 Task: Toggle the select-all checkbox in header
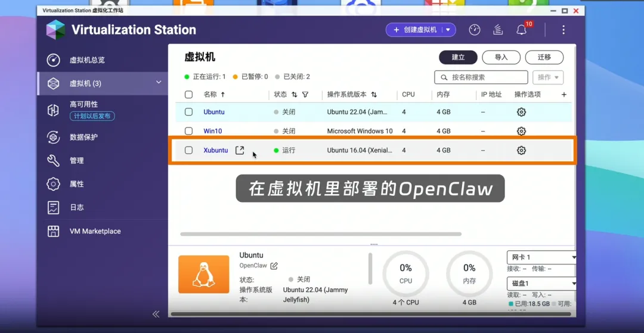pyautogui.click(x=188, y=95)
